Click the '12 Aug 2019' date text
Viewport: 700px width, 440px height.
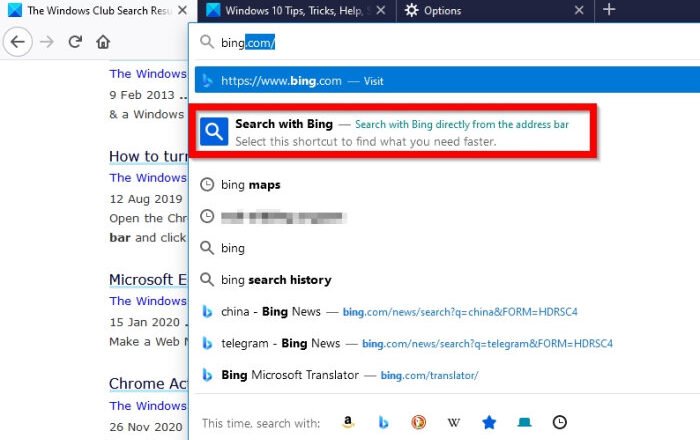pyautogui.click(x=146, y=199)
